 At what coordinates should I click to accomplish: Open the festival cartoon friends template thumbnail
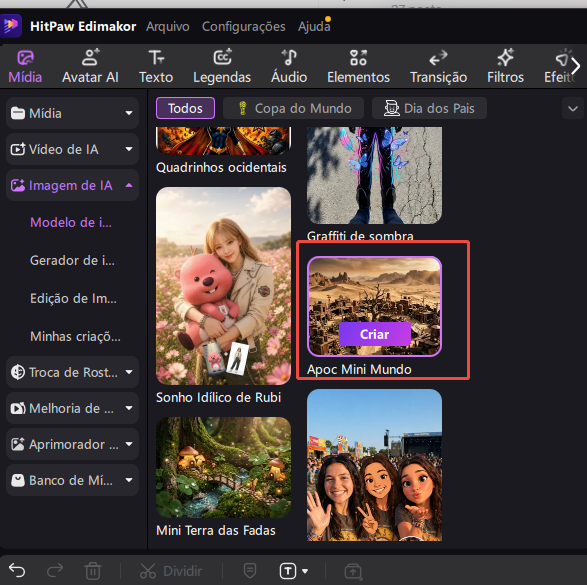374,465
